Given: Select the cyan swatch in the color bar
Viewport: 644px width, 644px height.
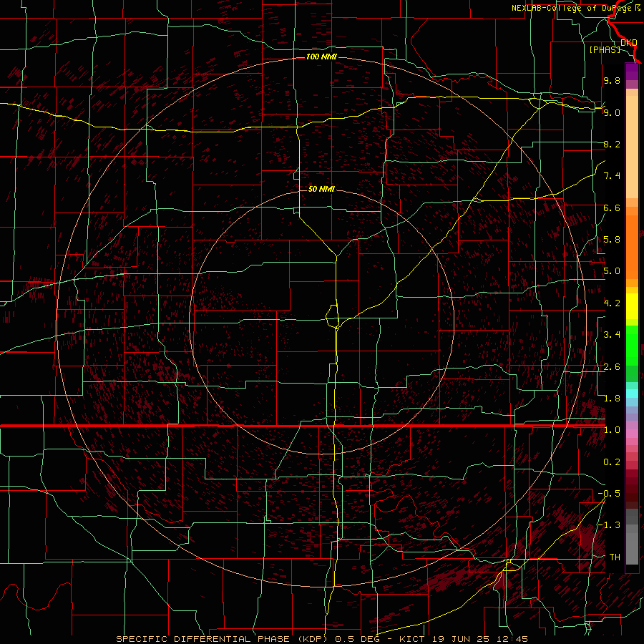Looking at the screenshot, I should coord(632,394).
